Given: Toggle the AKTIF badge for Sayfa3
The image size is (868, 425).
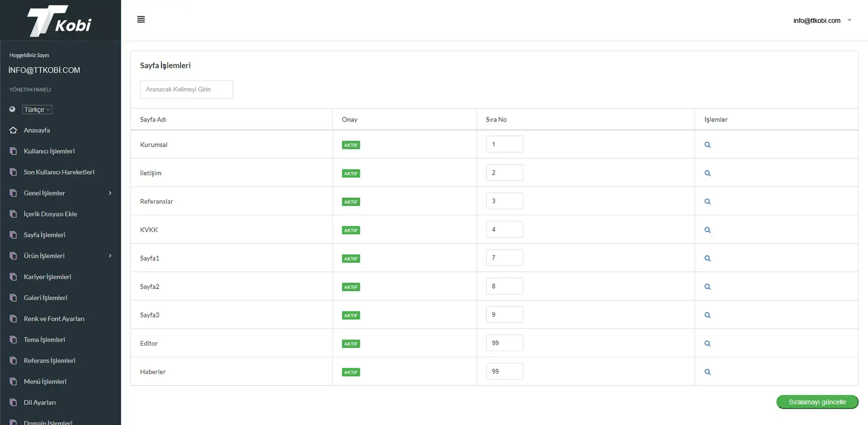Looking at the screenshot, I should 351,316.
